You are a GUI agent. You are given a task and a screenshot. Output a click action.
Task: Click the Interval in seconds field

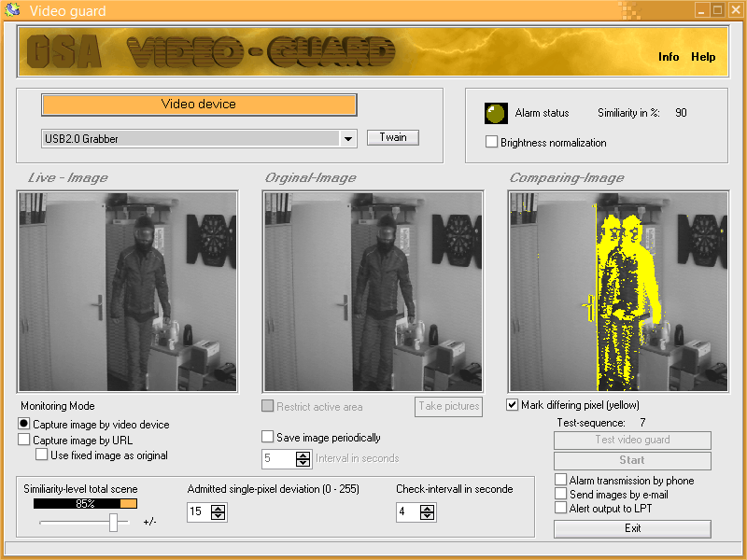pos(279,458)
